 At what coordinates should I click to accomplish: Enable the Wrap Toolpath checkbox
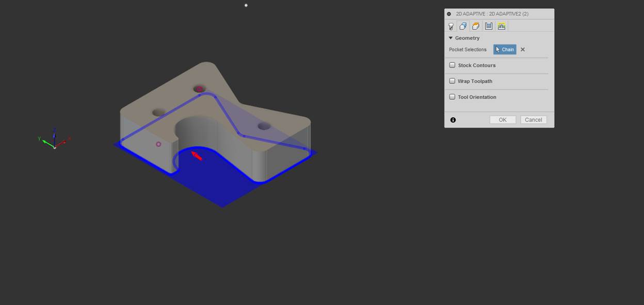(x=453, y=81)
